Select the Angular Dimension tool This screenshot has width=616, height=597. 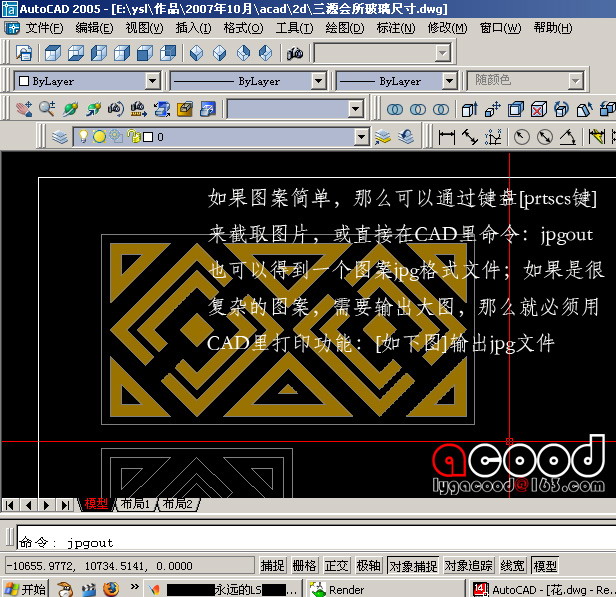point(568,137)
